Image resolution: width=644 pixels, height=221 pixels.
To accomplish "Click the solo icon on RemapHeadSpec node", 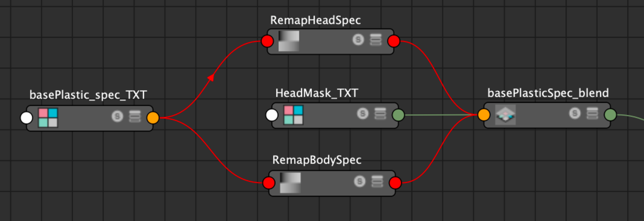I will [x=358, y=40].
